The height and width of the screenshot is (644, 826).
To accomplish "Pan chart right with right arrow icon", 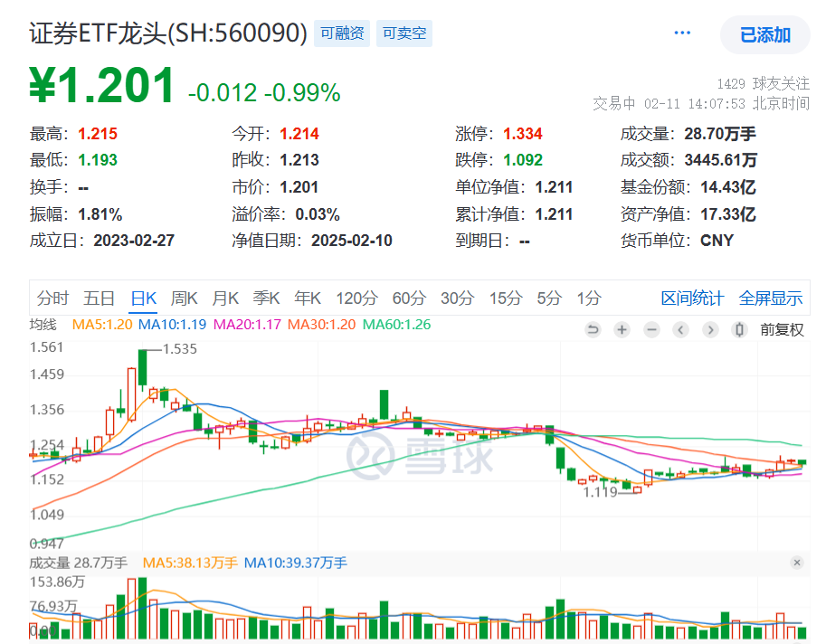I will click(x=710, y=329).
